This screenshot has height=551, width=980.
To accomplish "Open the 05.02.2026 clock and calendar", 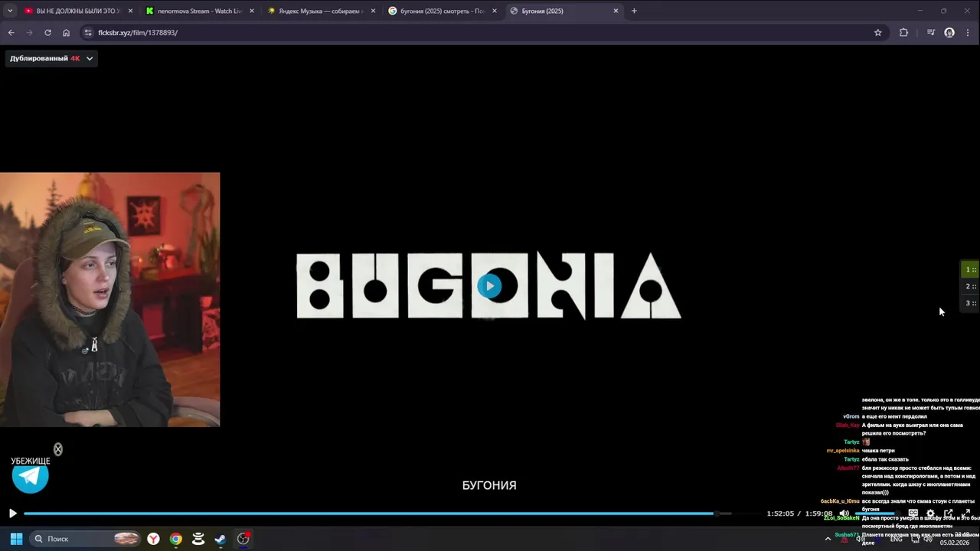I will (954, 539).
